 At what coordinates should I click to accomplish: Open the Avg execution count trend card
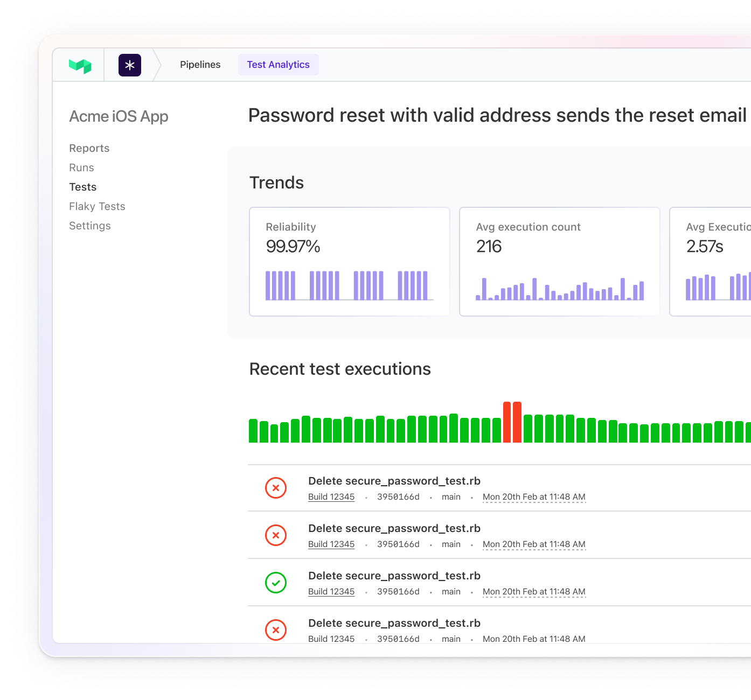point(560,262)
